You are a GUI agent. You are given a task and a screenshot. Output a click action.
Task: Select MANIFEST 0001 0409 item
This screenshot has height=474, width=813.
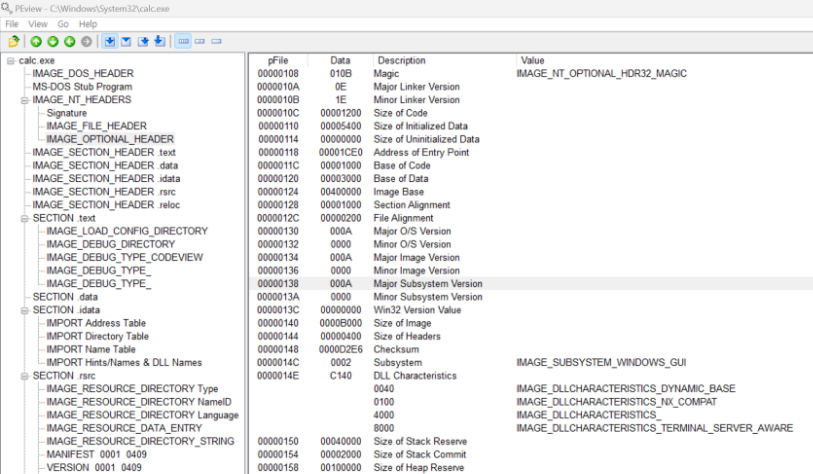pos(96,454)
